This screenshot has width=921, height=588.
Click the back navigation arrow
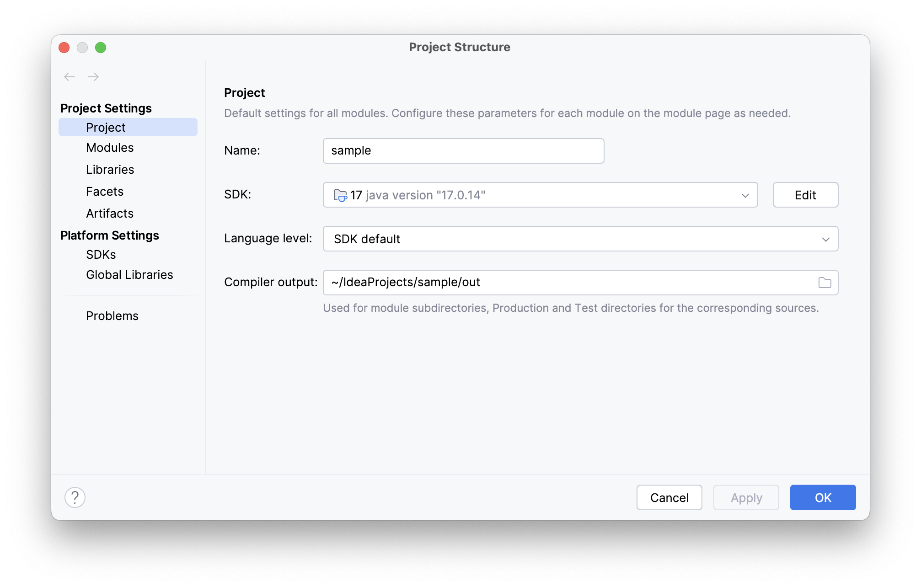pos(70,77)
